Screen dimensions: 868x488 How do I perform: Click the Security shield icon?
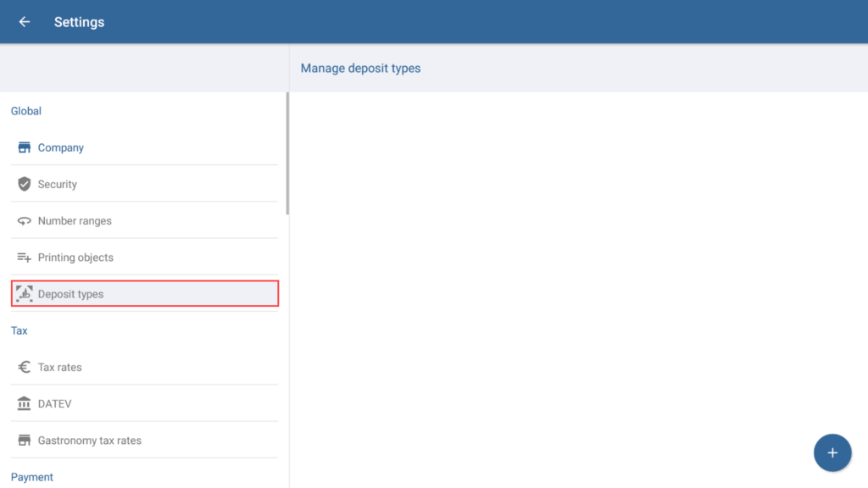coord(25,184)
